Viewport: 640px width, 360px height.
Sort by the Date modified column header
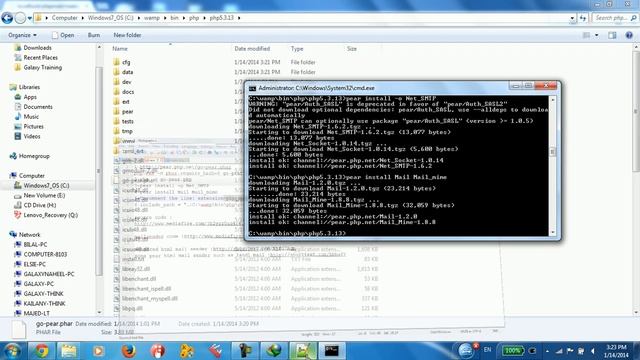click(x=252, y=49)
